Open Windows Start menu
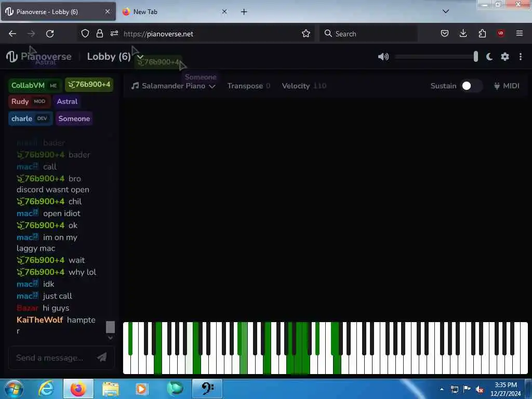532x399 pixels. point(14,389)
